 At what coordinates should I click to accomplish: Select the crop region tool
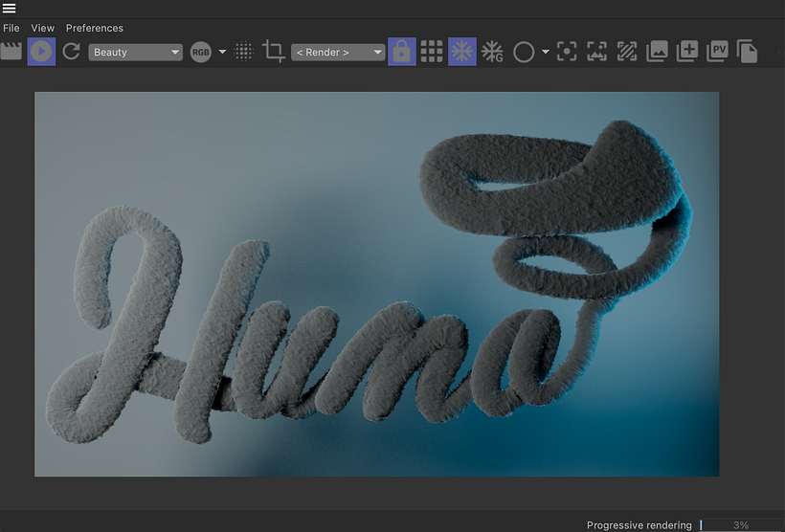pos(274,52)
